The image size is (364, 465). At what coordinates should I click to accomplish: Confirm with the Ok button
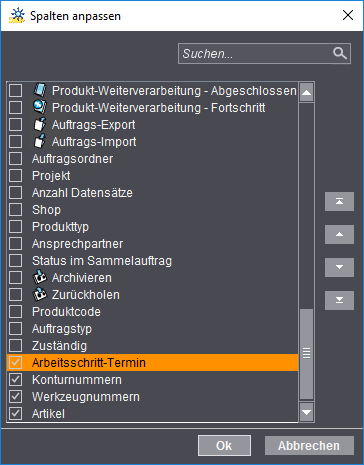point(224,445)
